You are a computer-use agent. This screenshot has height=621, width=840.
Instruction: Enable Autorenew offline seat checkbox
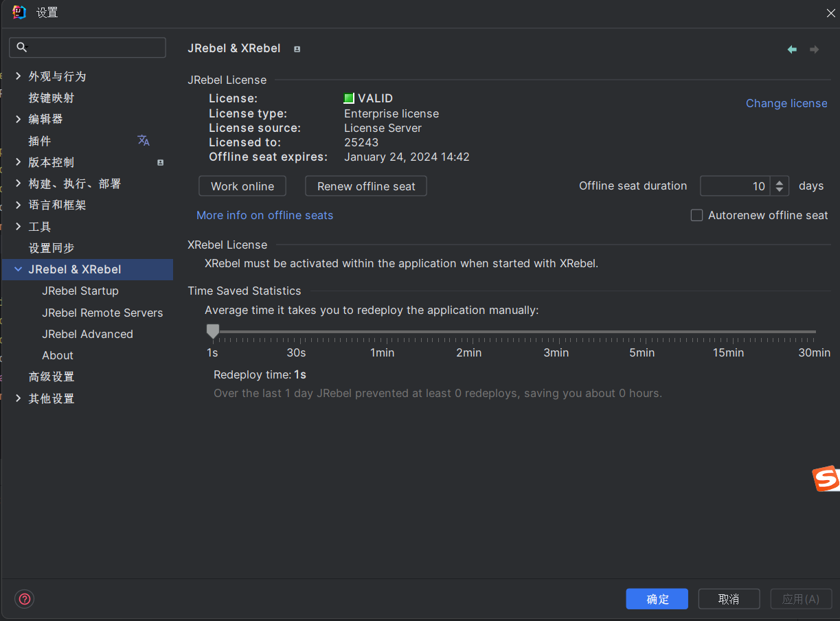point(696,216)
